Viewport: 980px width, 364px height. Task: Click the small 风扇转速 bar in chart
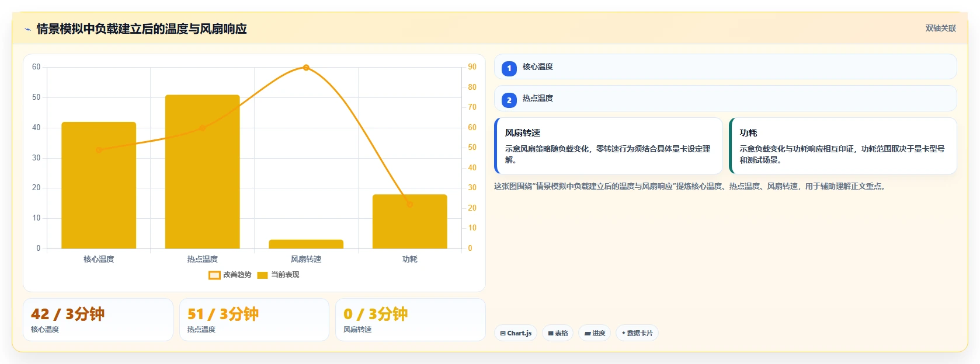point(306,244)
